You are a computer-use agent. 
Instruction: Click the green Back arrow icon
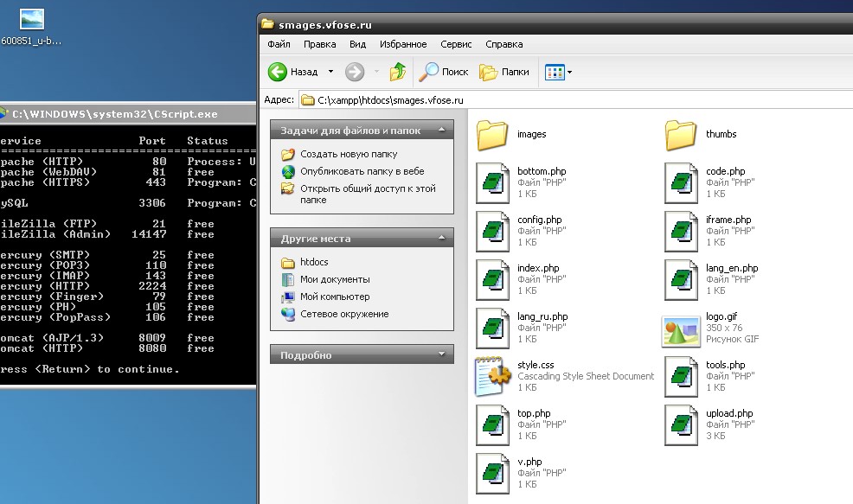click(278, 72)
